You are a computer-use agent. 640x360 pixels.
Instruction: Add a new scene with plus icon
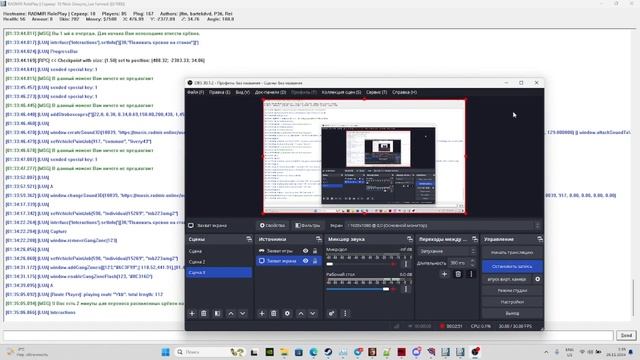(x=192, y=313)
